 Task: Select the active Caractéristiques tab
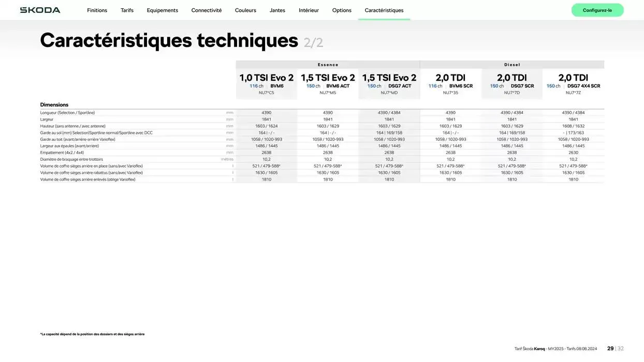(x=384, y=9)
